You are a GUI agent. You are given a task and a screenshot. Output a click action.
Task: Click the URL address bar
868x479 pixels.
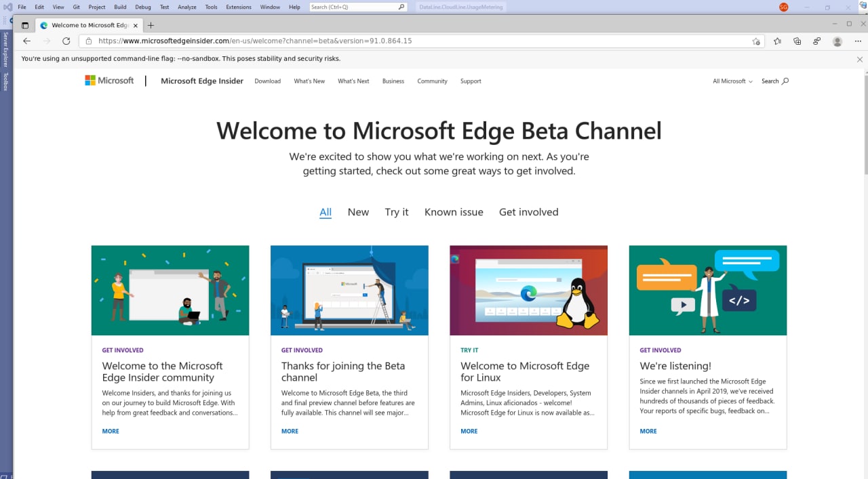[x=407, y=41]
